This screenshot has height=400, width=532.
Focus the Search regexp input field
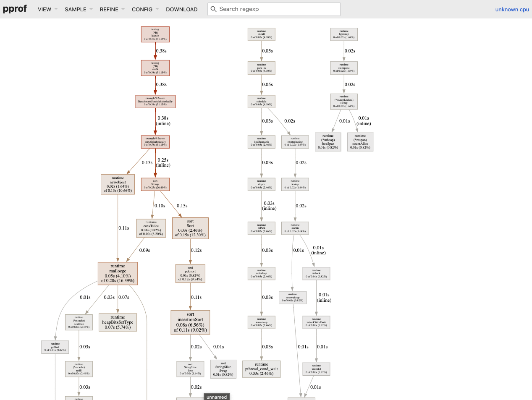coord(277,9)
